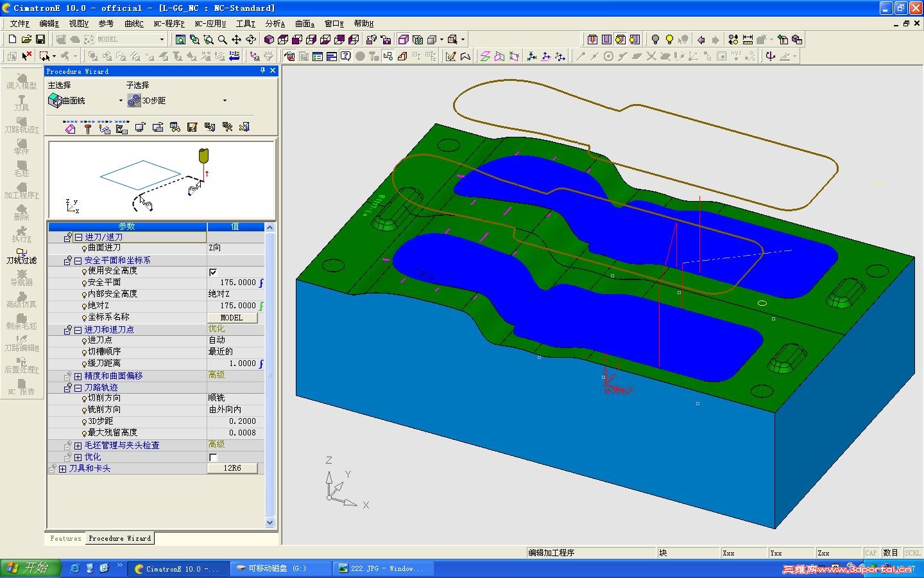This screenshot has width=924, height=578.
Task: Collapse the 进刀/退刀 parameter group
Action: pyautogui.click(x=78, y=238)
